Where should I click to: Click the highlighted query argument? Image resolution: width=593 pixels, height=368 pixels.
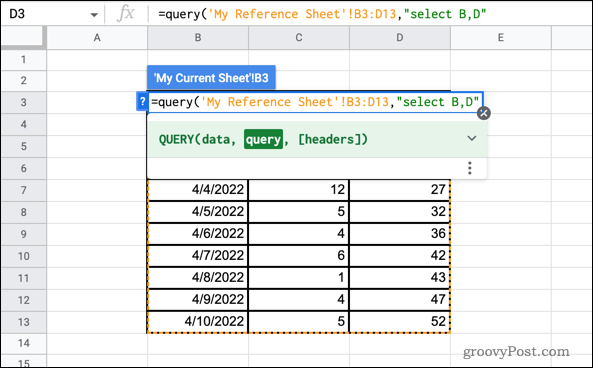263,139
